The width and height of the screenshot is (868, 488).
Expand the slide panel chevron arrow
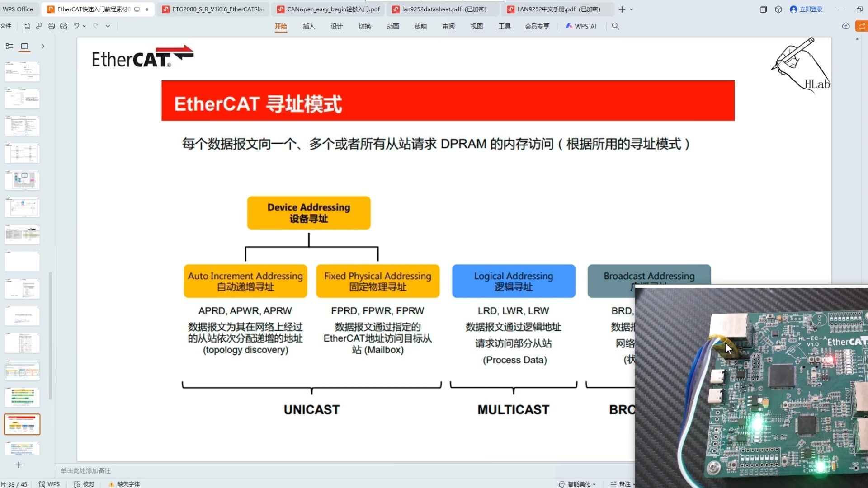43,46
